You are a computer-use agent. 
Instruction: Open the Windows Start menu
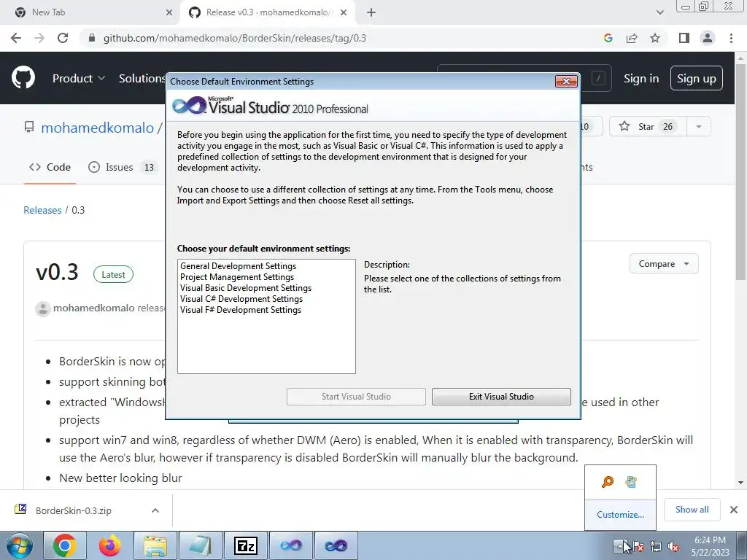coord(19,545)
